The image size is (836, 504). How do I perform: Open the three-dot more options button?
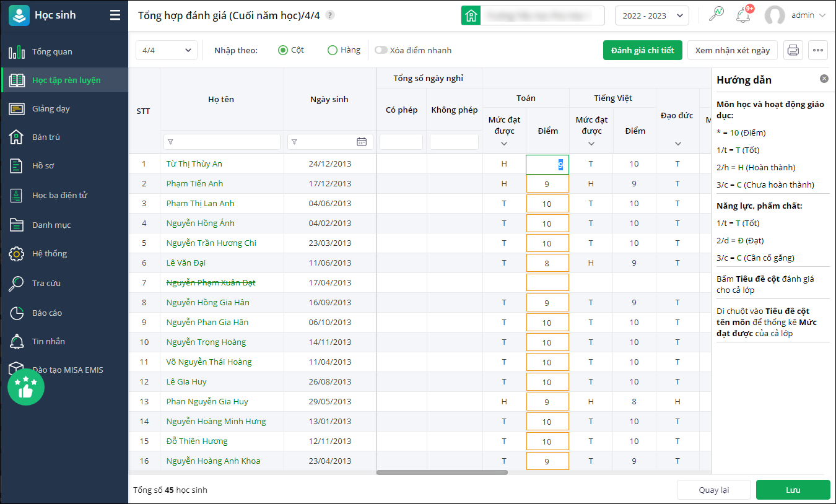click(817, 50)
